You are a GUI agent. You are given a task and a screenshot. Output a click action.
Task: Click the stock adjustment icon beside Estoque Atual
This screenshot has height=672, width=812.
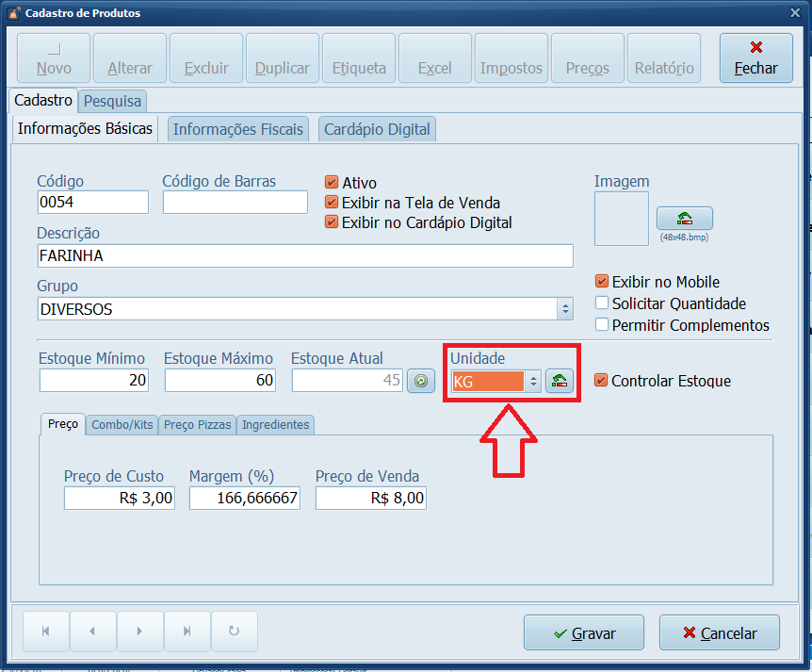point(420,381)
